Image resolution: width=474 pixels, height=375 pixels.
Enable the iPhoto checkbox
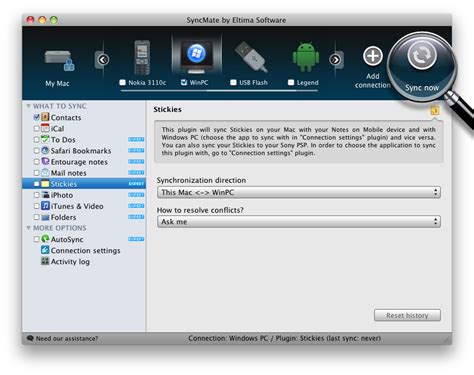tap(37, 195)
